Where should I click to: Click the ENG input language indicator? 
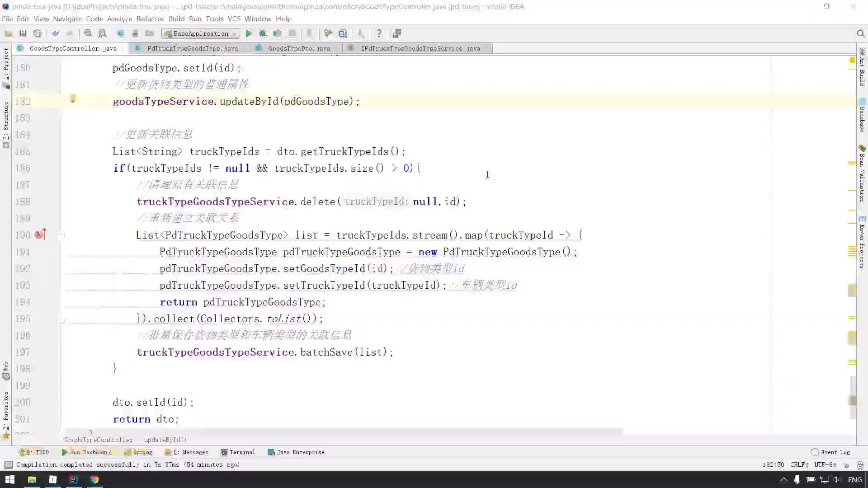(854, 479)
